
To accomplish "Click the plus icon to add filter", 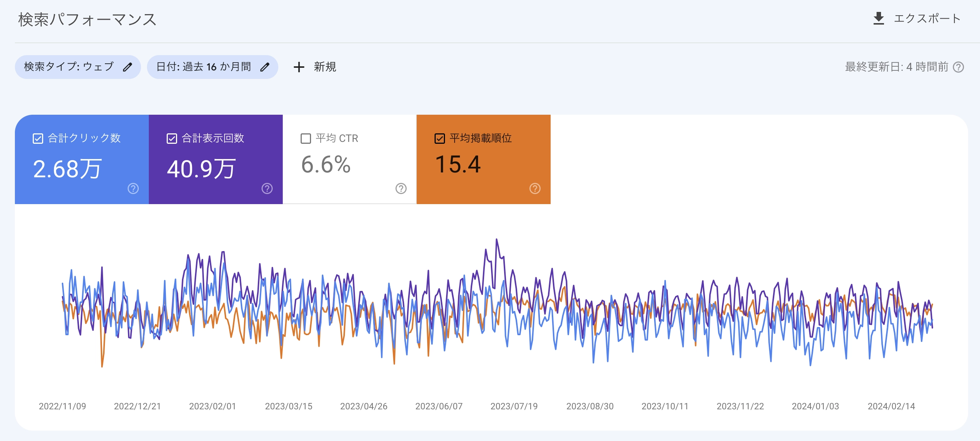I will click(x=299, y=67).
